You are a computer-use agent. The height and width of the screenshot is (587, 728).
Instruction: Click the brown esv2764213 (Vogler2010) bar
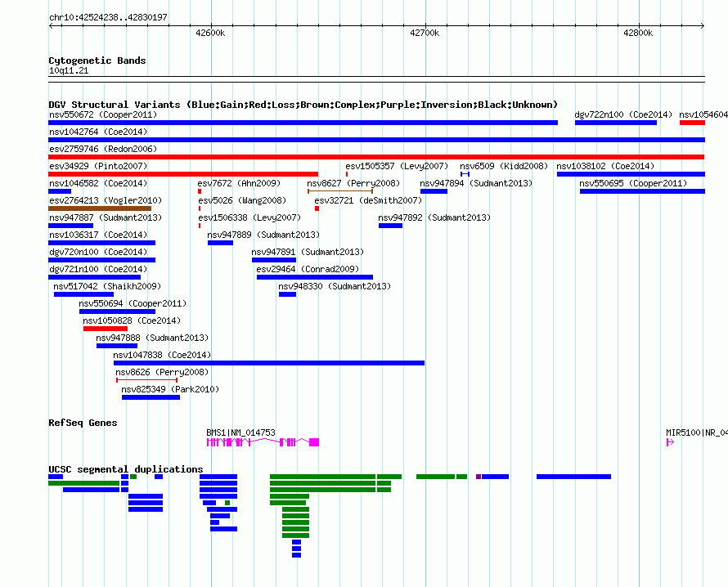100,208
